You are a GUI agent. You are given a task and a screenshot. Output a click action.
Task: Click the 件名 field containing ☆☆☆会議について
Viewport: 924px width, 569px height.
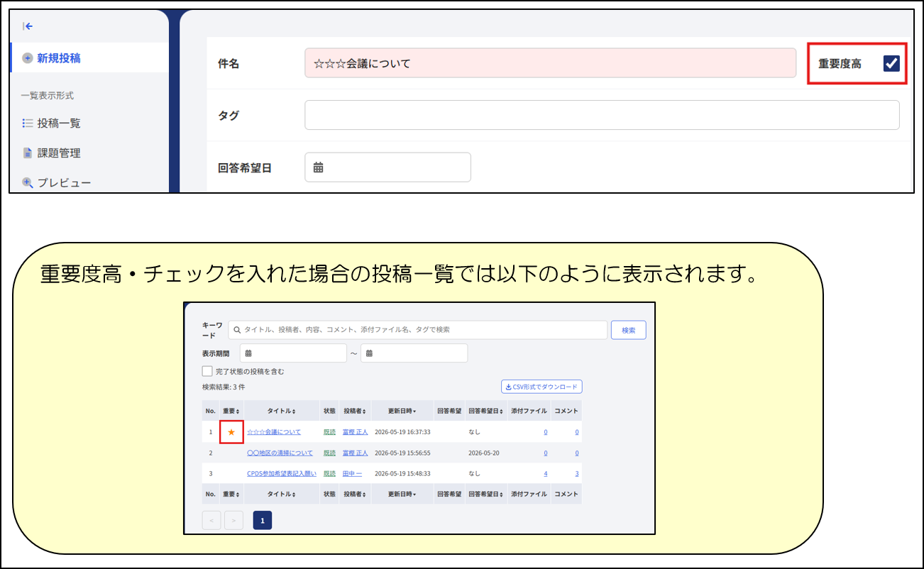click(x=550, y=63)
